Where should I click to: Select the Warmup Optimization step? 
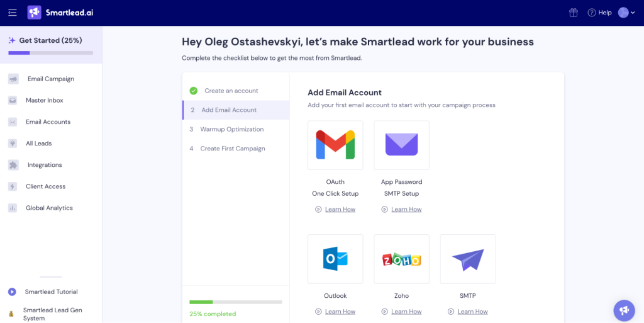click(236, 130)
